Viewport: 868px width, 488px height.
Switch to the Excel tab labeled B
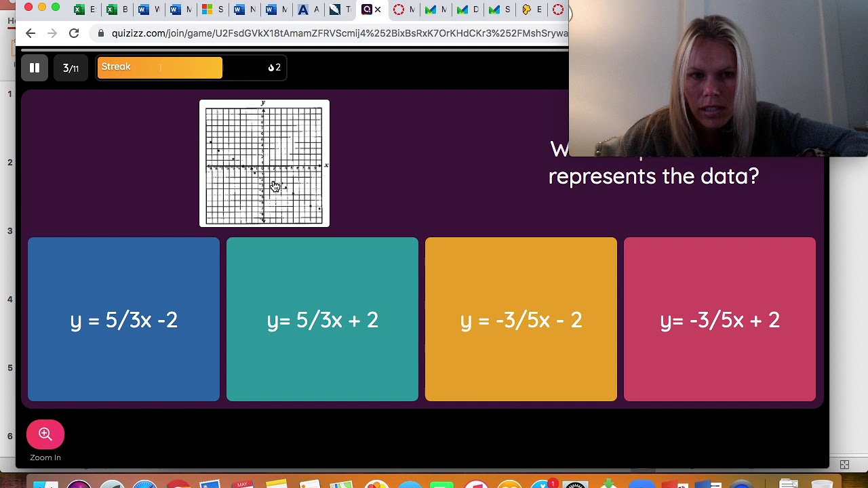118,9
